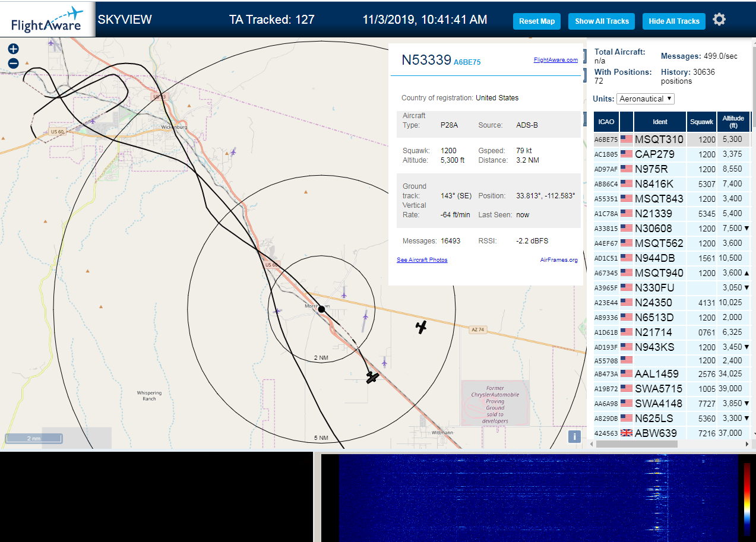Select the N6513D aircraft row
The height and width of the screenshot is (542, 756).
pos(672,318)
